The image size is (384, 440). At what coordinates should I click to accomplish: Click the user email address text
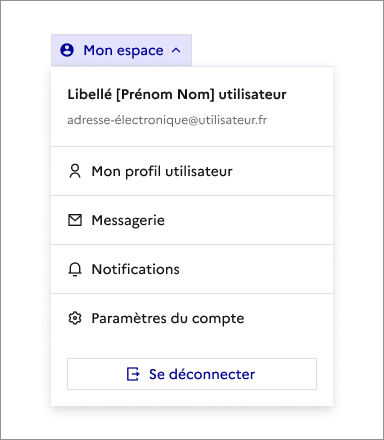click(167, 120)
